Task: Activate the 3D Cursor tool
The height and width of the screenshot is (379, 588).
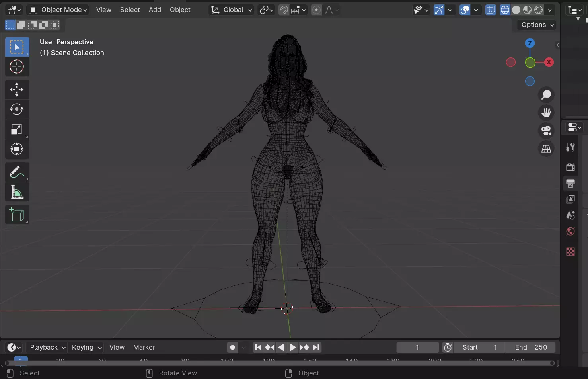Action: [x=17, y=66]
